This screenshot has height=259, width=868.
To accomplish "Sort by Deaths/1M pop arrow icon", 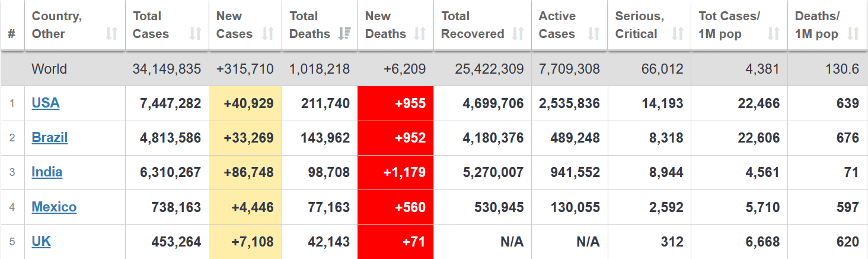I will point(854,34).
